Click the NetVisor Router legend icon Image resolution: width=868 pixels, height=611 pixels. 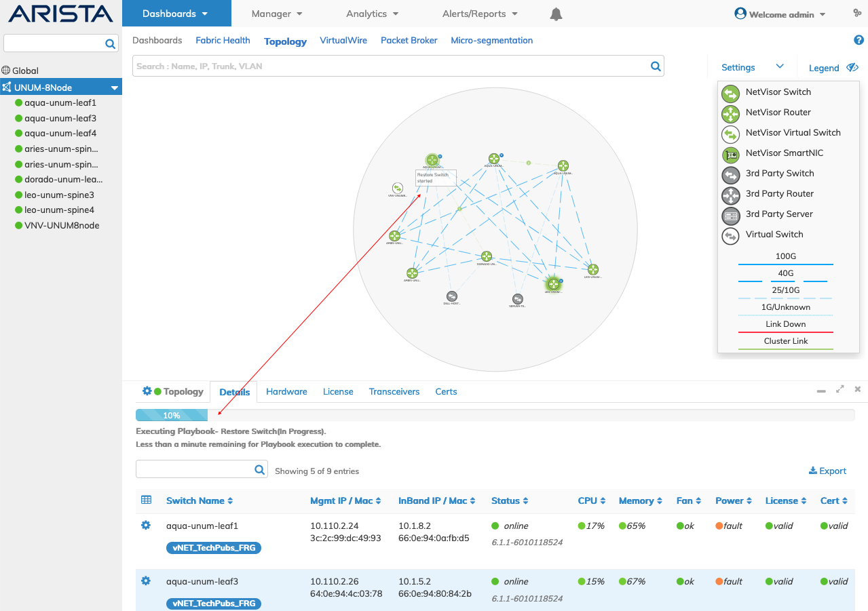[x=731, y=113]
